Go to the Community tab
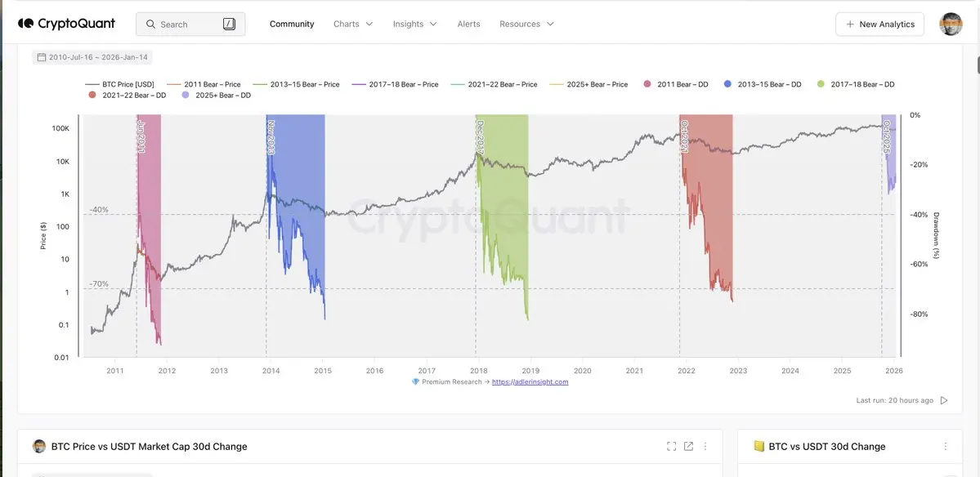Image resolution: width=980 pixels, height=477 pixels. (292, 24)
